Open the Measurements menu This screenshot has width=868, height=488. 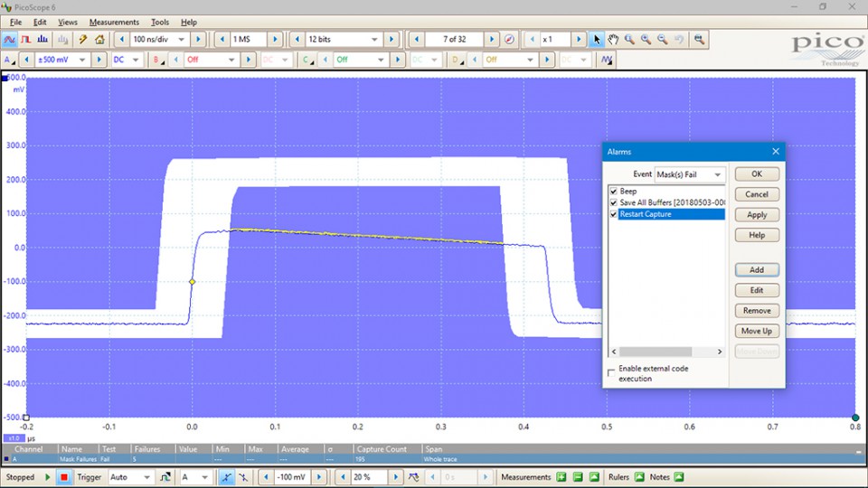[114, 22]
